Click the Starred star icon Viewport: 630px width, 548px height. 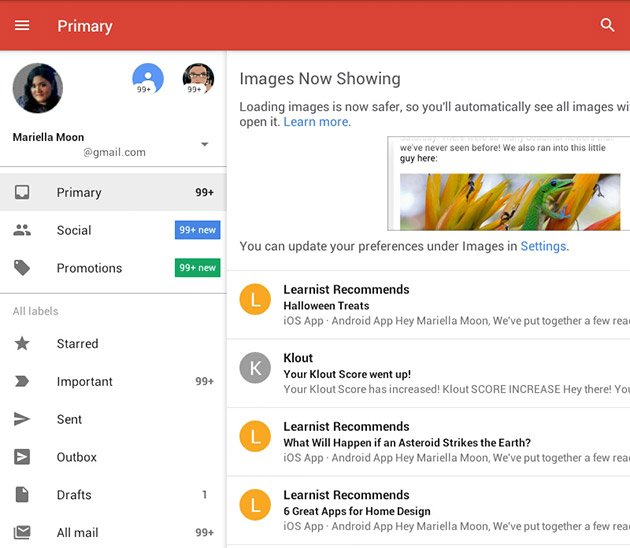(22, 344)
